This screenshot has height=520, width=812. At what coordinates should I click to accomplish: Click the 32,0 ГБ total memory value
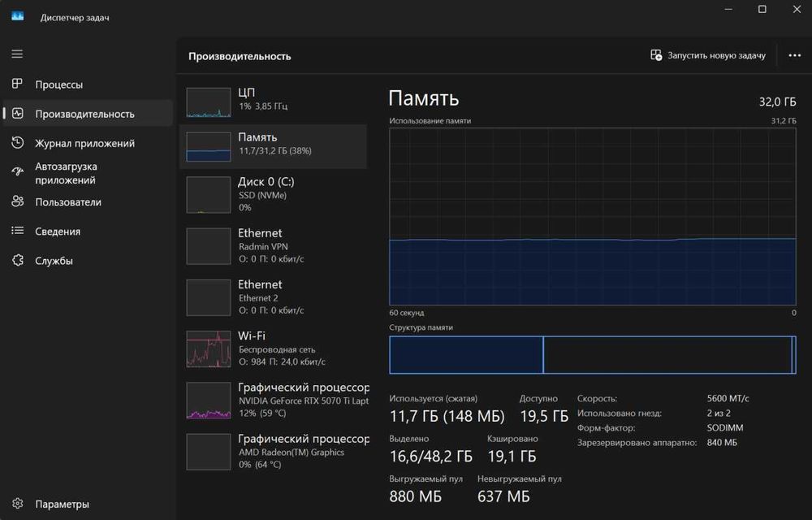pos(777,102)
